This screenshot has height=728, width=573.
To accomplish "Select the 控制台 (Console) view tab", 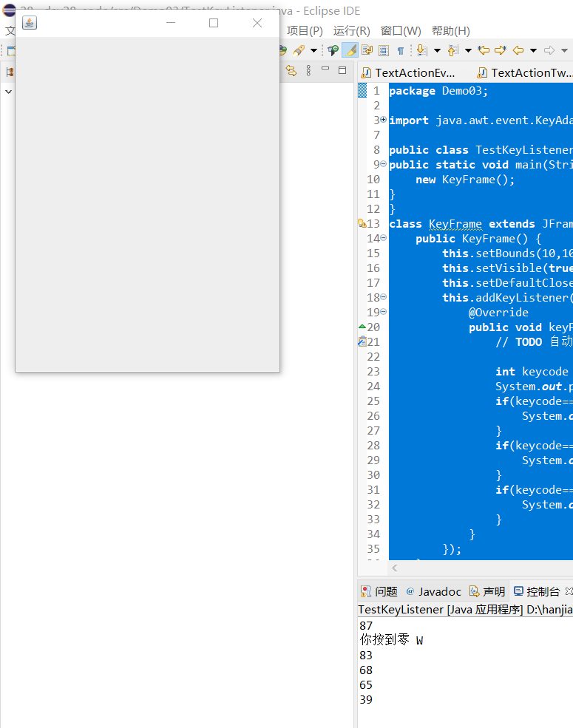I will (537, 591).
